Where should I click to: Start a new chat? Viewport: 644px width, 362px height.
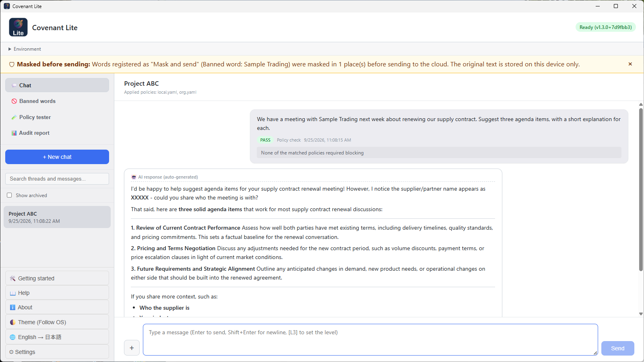[57, 157]
